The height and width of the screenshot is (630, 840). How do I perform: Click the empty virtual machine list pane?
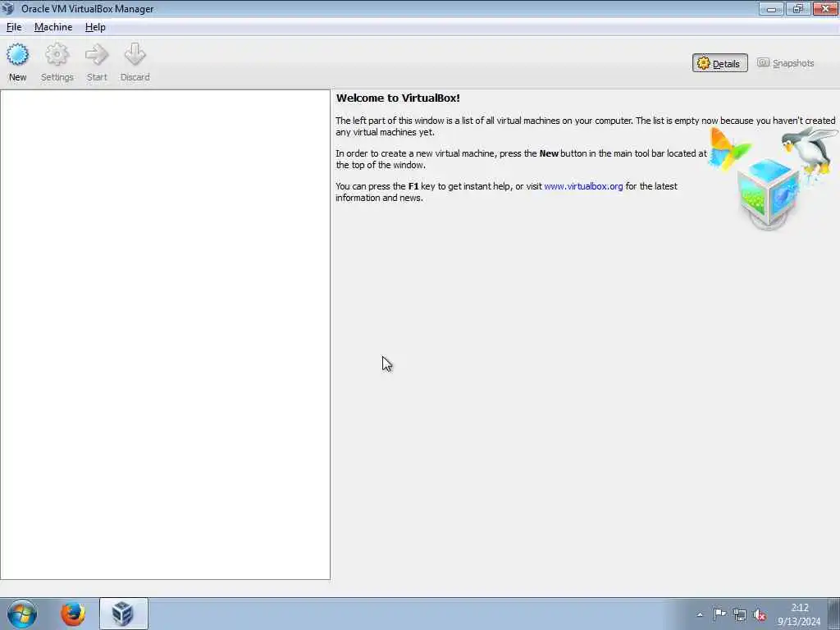(x=165, y=335)
